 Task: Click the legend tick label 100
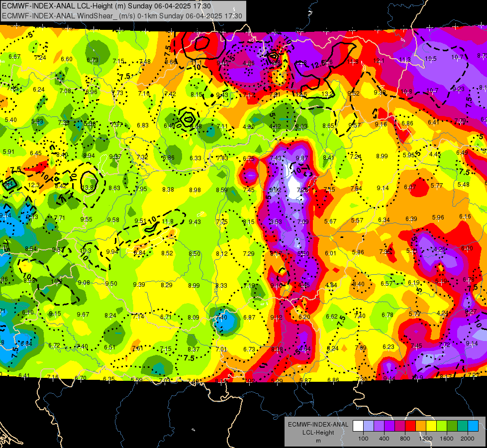tap(363, 439)
